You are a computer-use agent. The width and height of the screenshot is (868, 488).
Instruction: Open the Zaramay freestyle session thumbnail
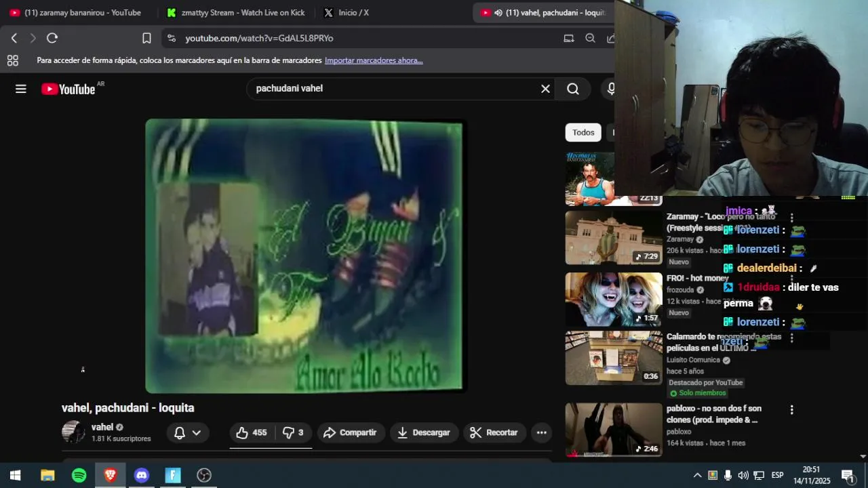(614, 237)
